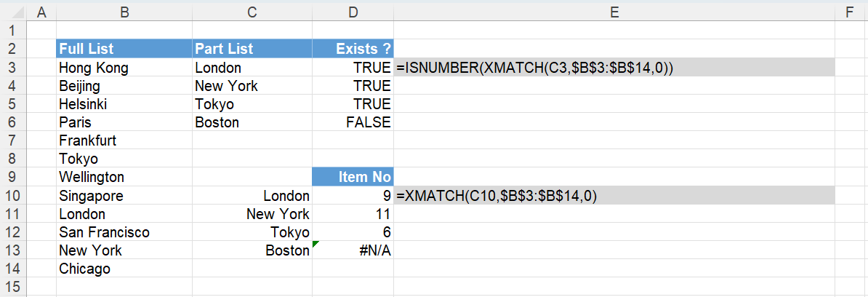Click the #N/A error cell
The width and height of the screenshot is (868, 297).
click(x=353, y=250)
